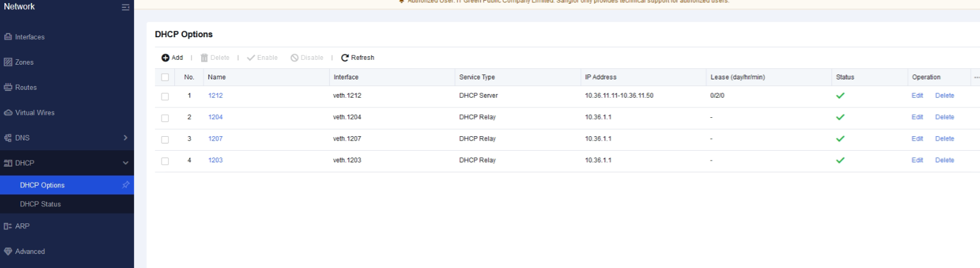Open the 1204 name link
The width and height of the screenshot is (980, 268).
pos(215,117)
